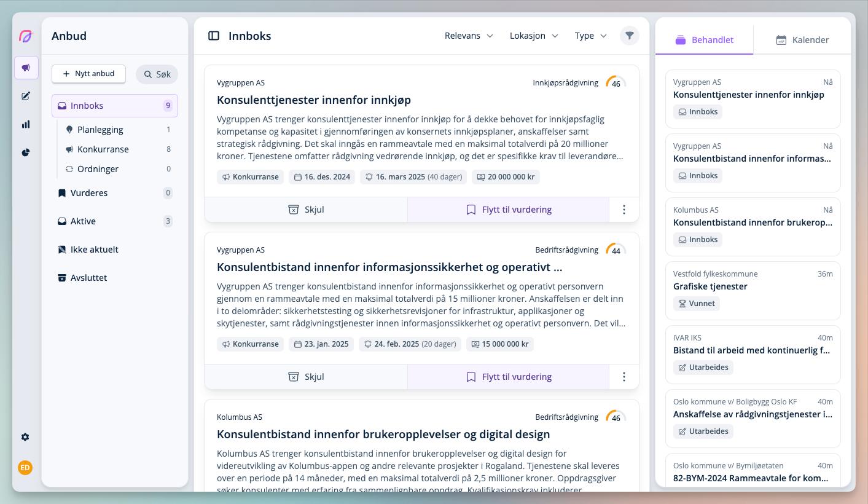Click the filter funnel icon in Innboks header
This screenshot has width=868, height=504.
pos(629,36)
